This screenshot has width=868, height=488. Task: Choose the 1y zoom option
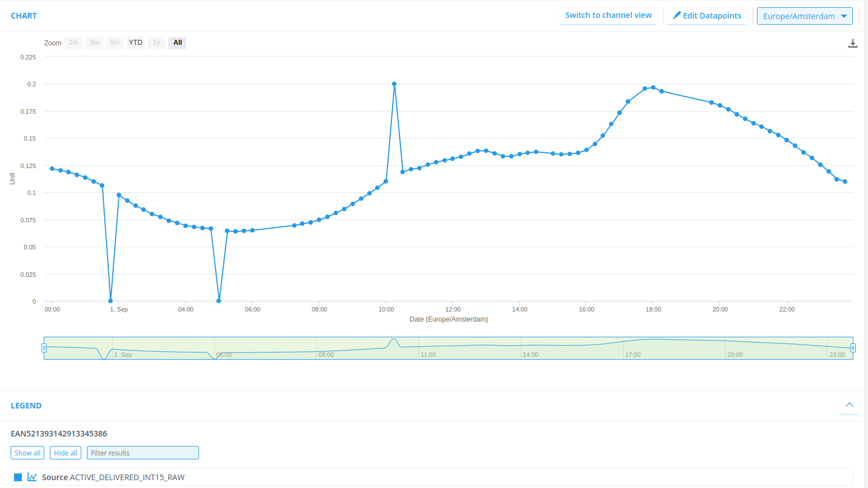click(x=156, y=43)
